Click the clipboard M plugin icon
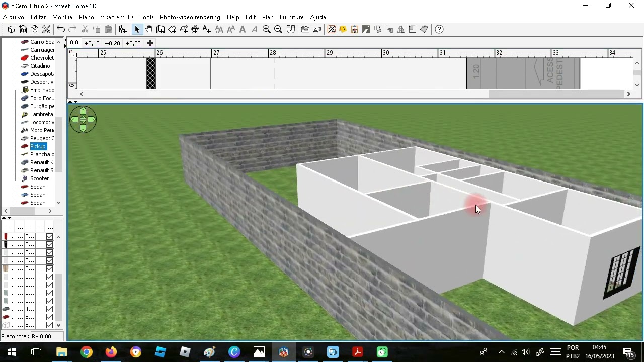This screenshot has height=362, width=644. tap(355, 29)
